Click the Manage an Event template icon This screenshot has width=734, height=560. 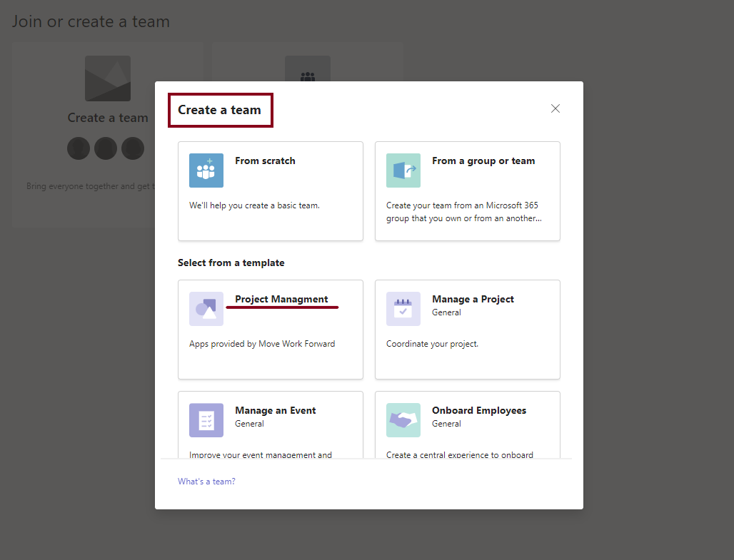click(206, 419)
